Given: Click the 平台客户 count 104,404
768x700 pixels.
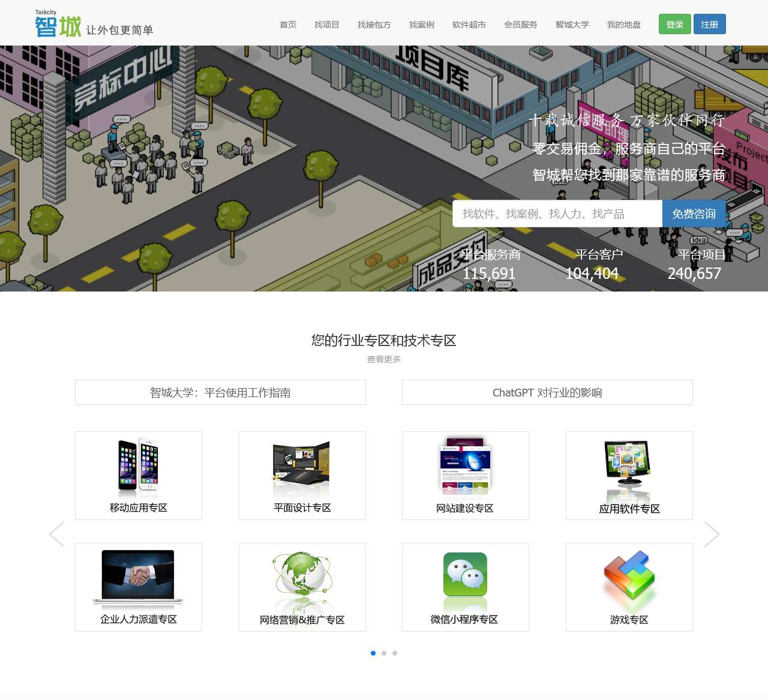Looking at the screenshot, I should [x=592, y=274].
